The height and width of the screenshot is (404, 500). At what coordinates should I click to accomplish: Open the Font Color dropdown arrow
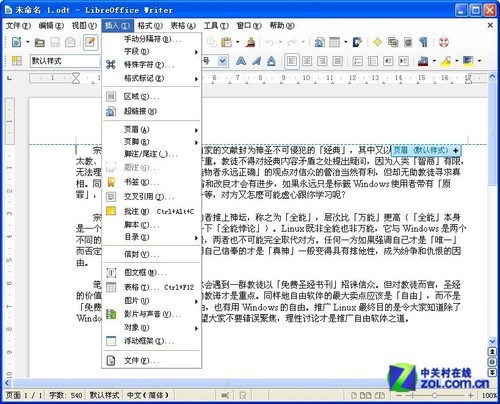[434, 61]
